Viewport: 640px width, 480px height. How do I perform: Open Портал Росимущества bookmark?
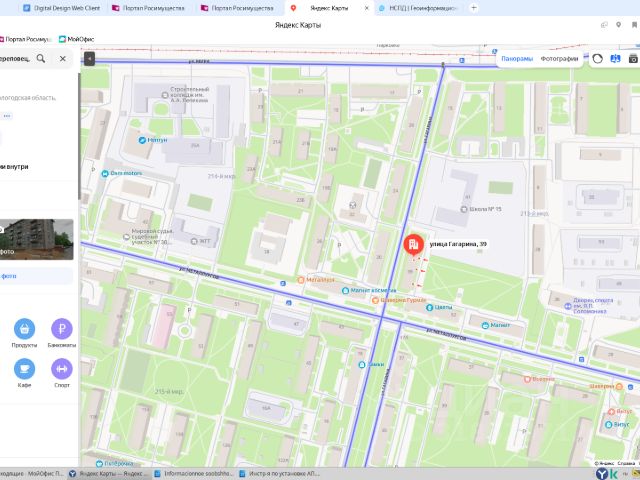pos(26,39)
